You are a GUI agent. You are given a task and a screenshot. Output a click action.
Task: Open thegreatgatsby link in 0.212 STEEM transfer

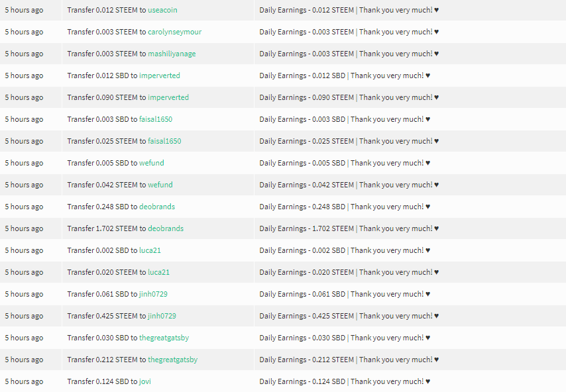pos(173,360)
